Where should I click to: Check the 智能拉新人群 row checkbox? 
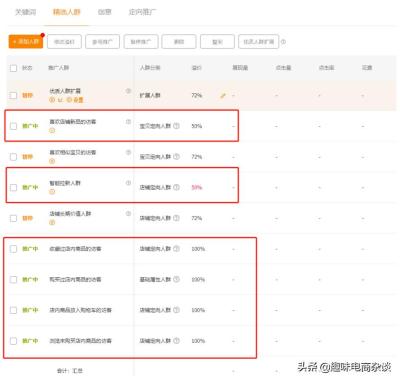13,187
